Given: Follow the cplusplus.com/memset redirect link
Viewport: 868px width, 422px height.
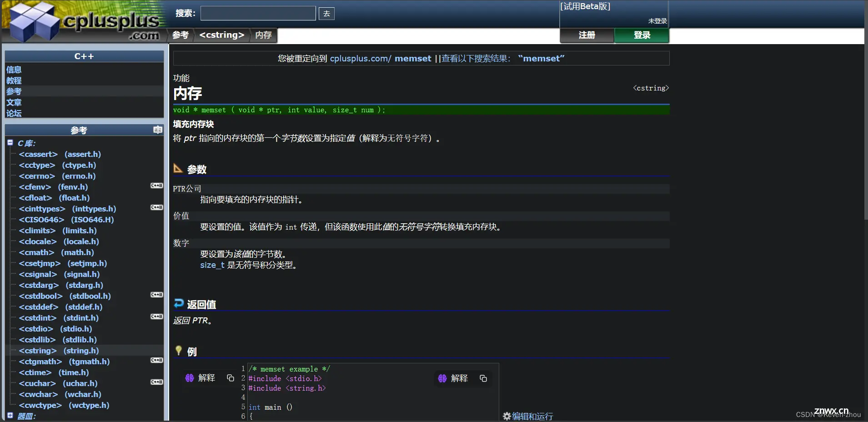Looking at the screenshot, I should (381, 58).
